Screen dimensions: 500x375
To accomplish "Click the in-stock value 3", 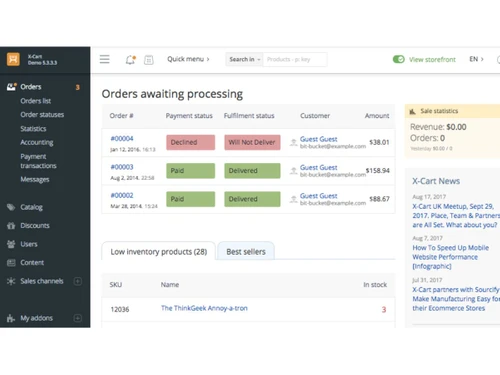I will pos(384,310).
